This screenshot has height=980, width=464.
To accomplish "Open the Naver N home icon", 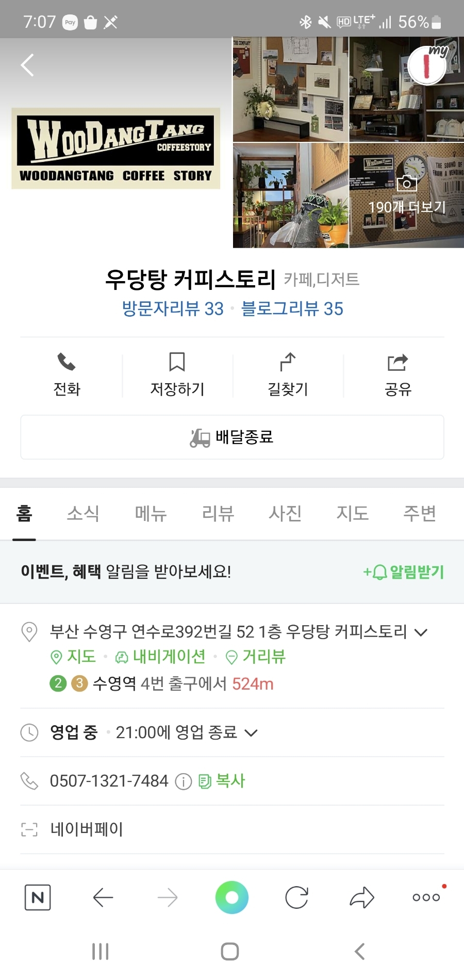I will pos(38,898).
